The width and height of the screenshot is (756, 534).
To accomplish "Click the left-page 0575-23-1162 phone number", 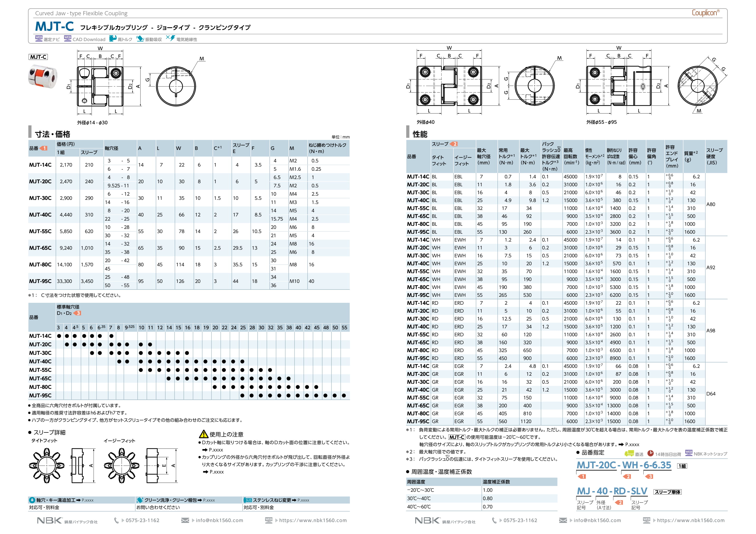I will click(142, 520).
